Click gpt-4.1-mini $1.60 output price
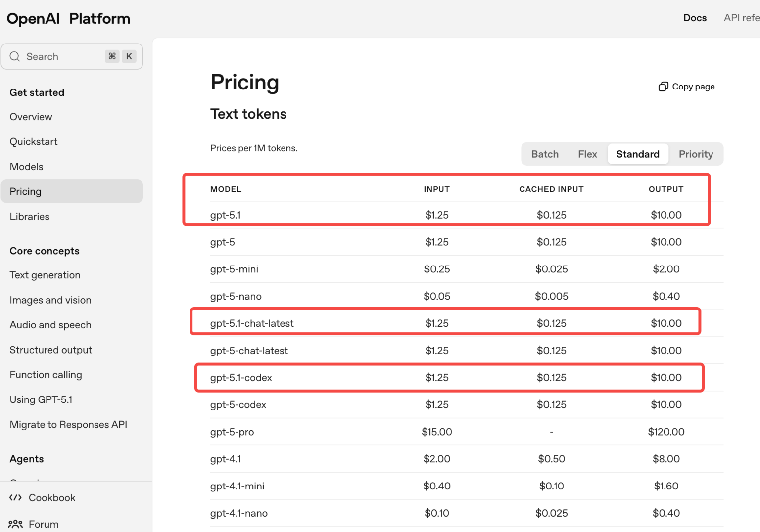 [666, 486]
